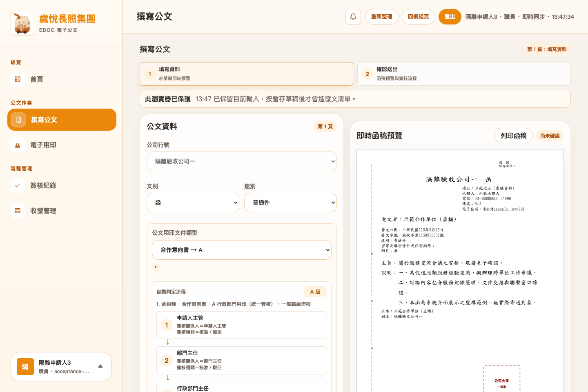Image resolution: width=588 pixels, height=392 pixels.
Task: Open the 公文用印文件類型 dropdown
Action: click(x=242, y=250)
